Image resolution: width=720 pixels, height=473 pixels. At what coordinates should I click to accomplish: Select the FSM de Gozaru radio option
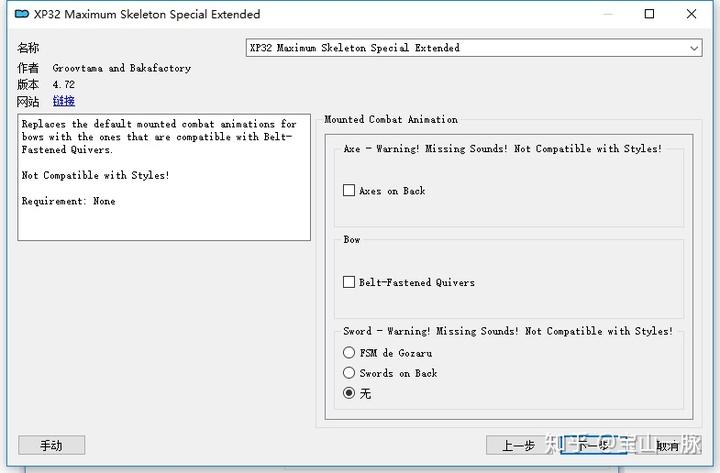point(349,353)
